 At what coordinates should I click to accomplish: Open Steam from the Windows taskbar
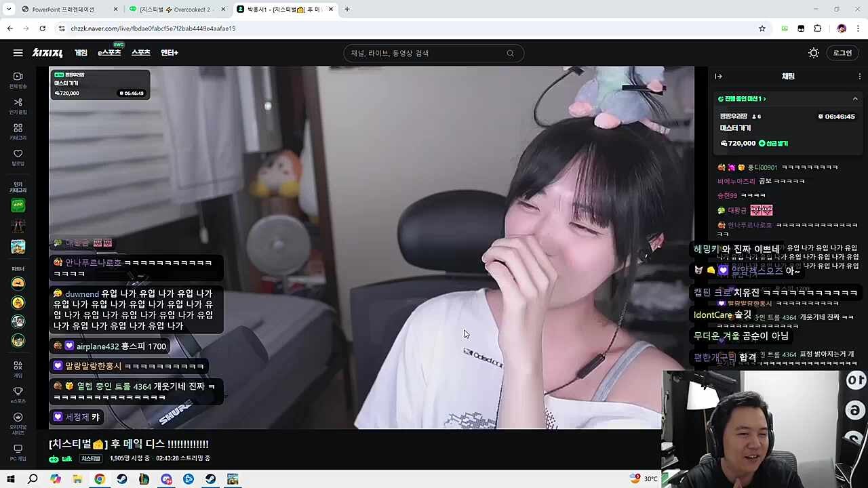[x=121, y=479]
